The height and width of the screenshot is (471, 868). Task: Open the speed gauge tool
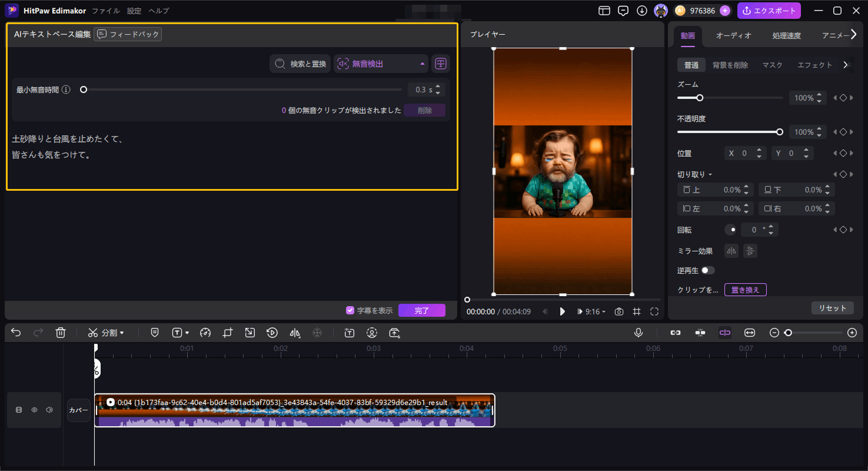coord(205,333)
